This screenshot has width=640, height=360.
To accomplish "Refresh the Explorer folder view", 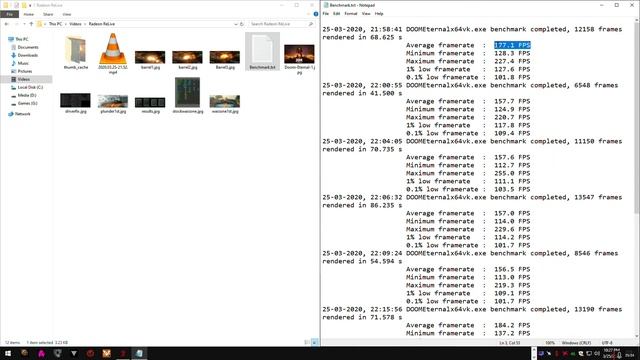I will point(242,24).
